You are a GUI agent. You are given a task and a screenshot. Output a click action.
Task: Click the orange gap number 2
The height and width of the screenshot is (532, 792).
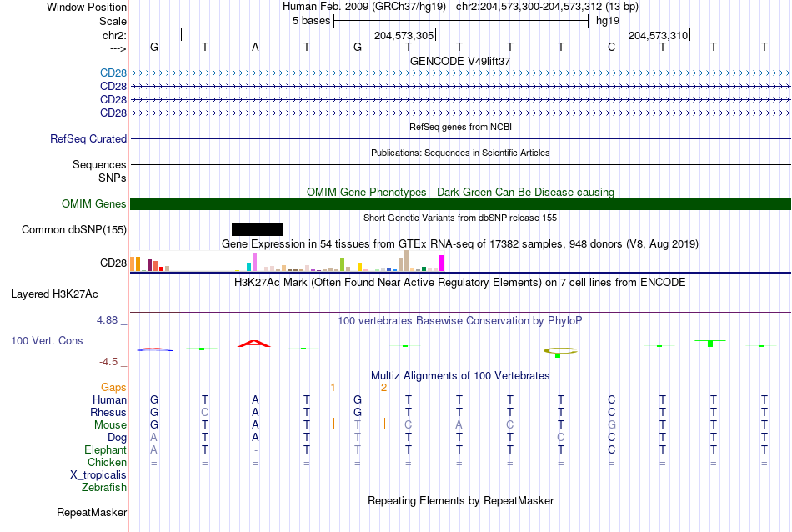pyautogui.click(x=383, y=388)
